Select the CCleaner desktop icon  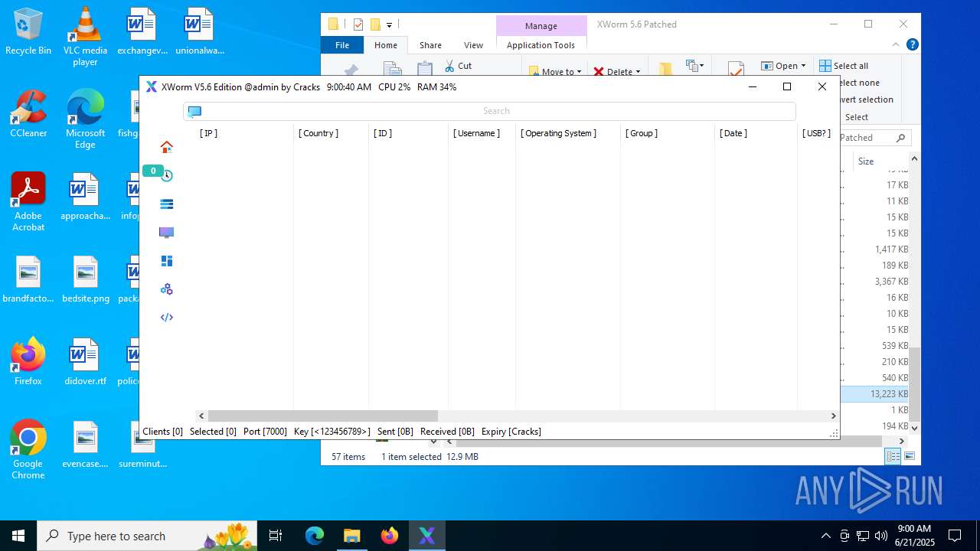(28, 114)
